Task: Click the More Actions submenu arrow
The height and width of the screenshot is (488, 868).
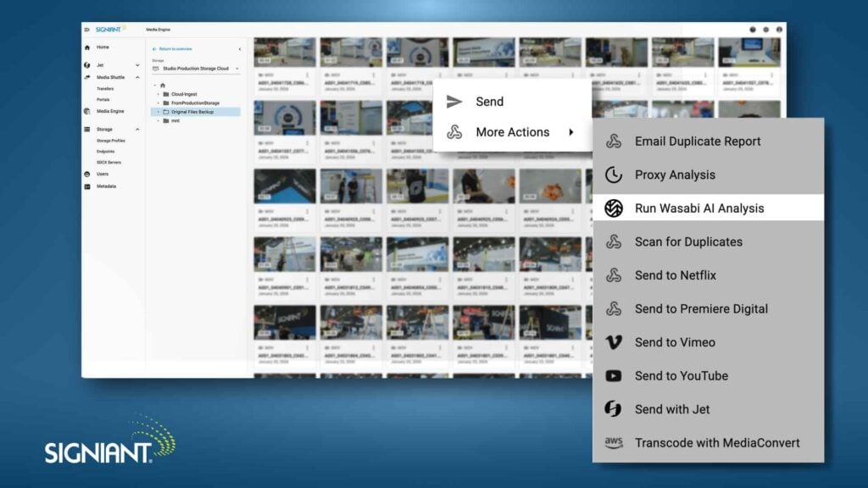Action: coord(570,132)
